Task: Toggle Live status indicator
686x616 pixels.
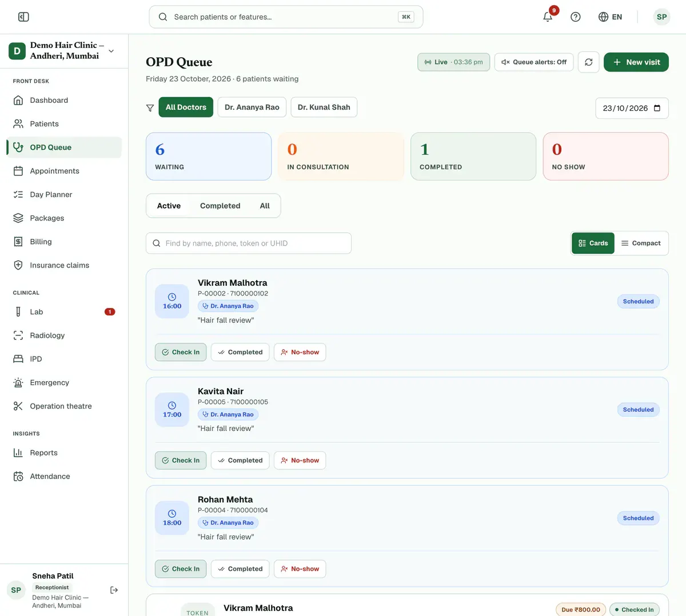Action: (453, 62)
